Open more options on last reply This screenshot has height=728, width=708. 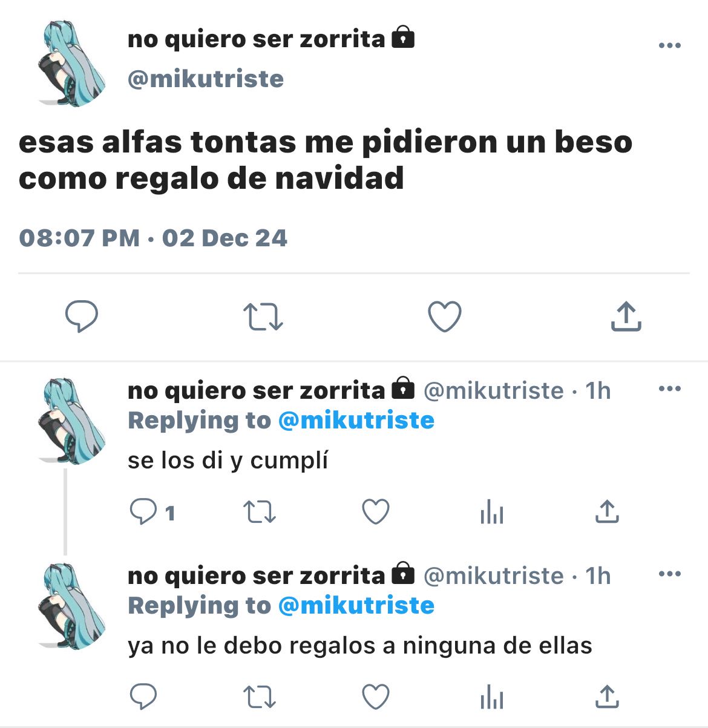669,574
